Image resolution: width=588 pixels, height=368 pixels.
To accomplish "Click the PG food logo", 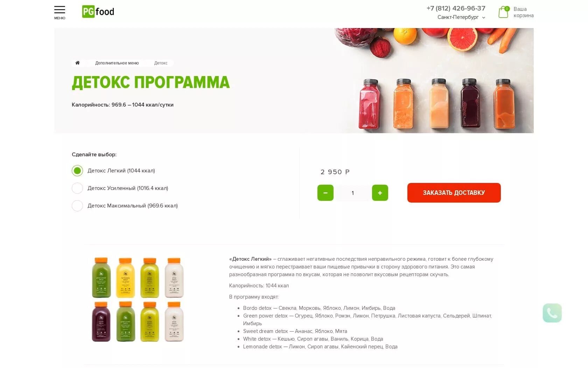I will (x=98, y=12).
